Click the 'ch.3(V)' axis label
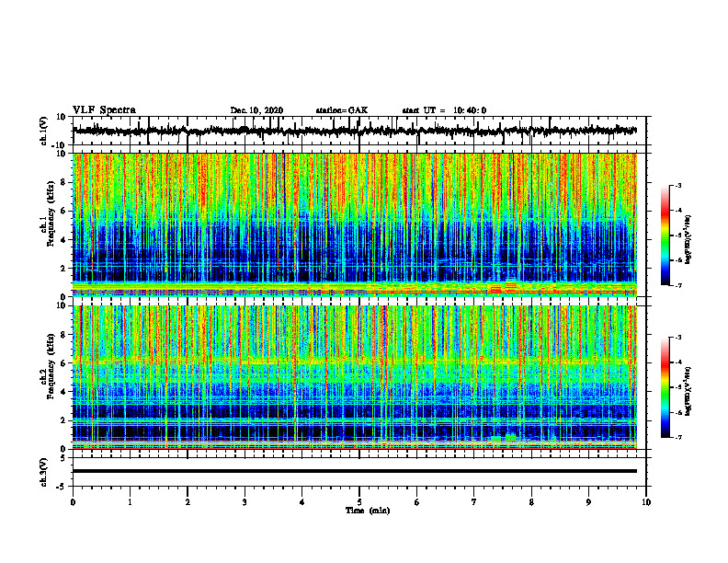Image resolution: width=728 pixels, height=563 pixels. coord(43,472)
